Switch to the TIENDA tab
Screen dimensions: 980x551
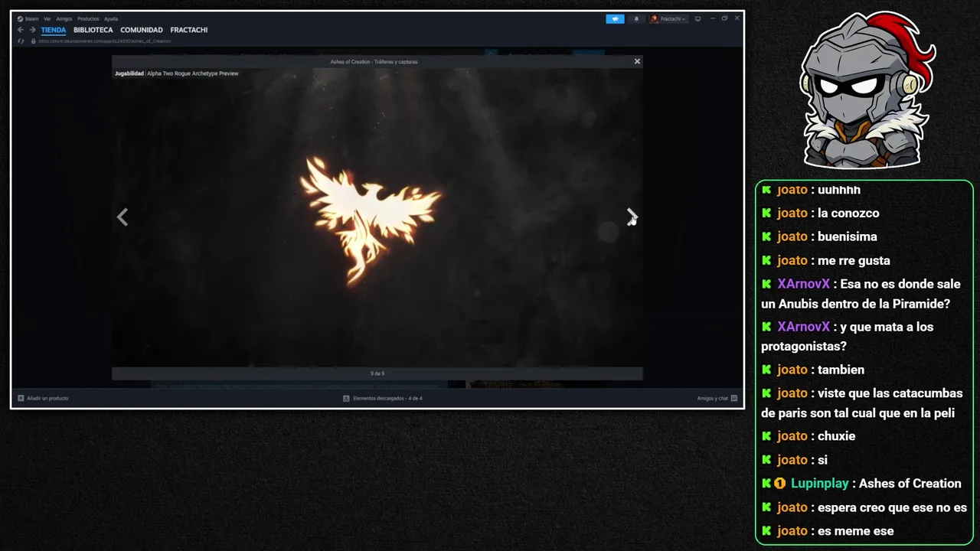click(x=54, y=30)
